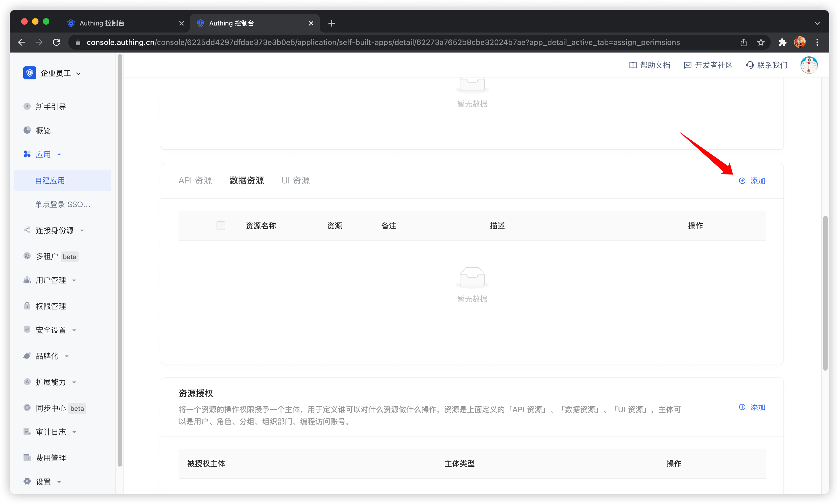Switch to the UI 资源 tab
Screen dimensions: 839x504
click(x=295, y=181)
